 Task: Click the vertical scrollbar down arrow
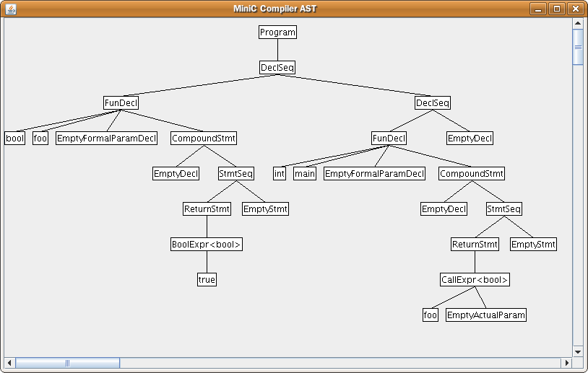578,351
